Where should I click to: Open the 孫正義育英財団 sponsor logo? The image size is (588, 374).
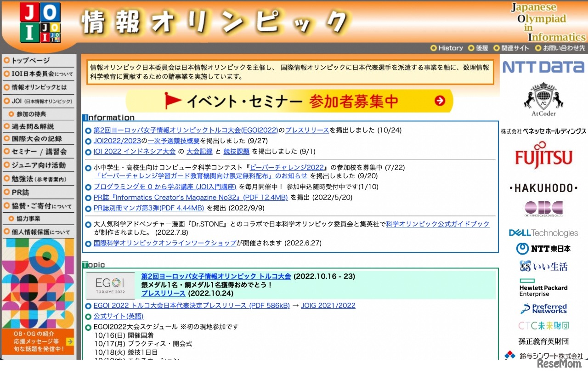click(x=543, y=341)
